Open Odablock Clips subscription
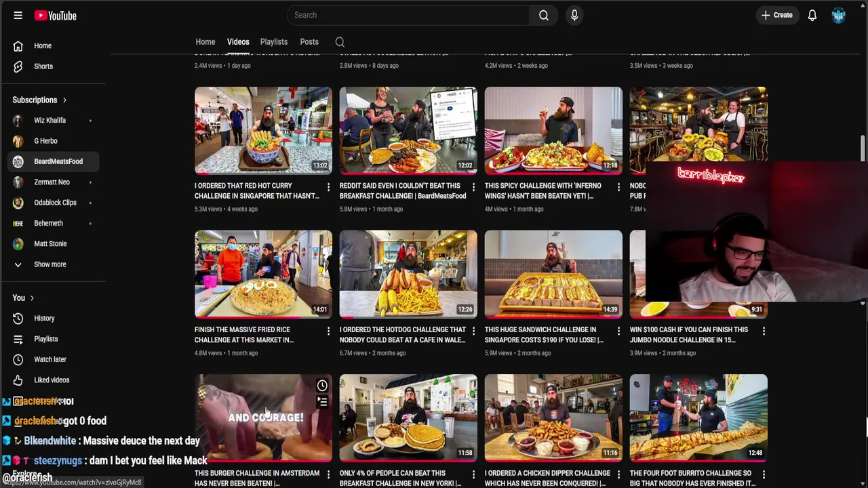The height and width of the screenshot is (488, 868). point(54,203)
